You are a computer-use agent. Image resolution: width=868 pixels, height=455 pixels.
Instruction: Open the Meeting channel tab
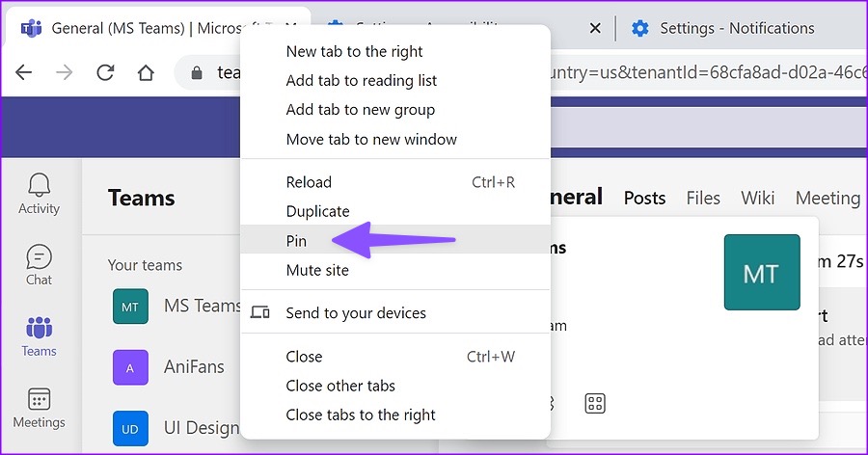828,199
